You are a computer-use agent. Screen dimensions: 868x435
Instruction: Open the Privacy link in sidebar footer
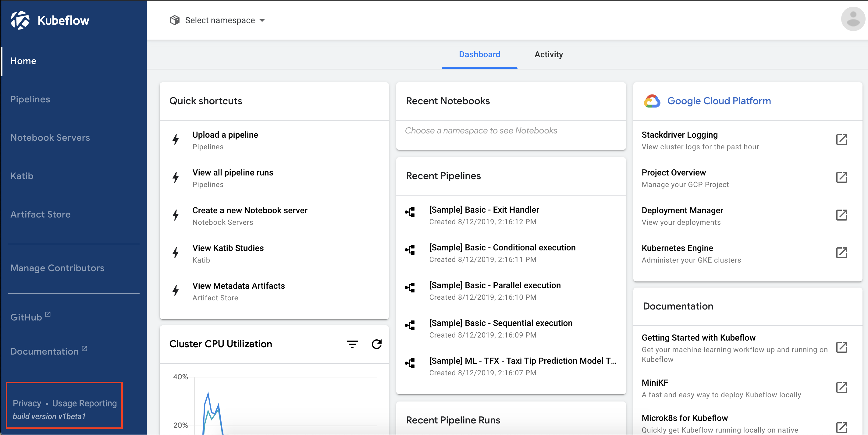pos(27,403)
